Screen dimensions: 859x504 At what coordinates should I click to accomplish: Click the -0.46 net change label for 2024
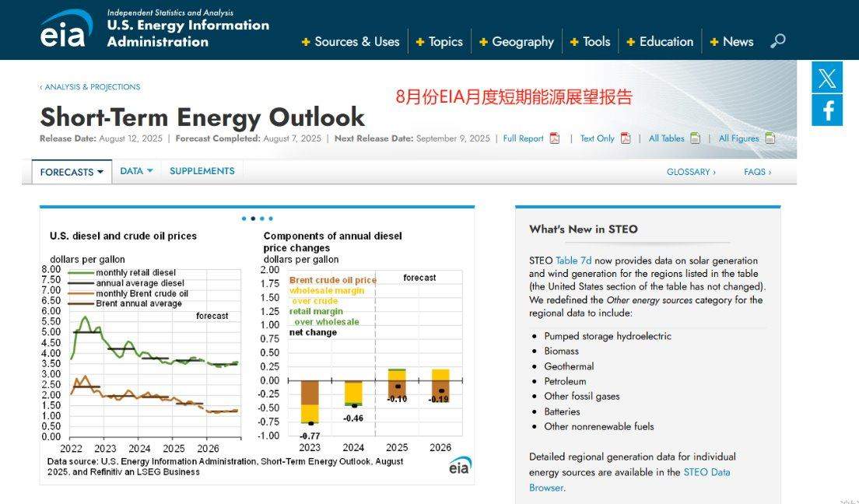pos(353,418)
